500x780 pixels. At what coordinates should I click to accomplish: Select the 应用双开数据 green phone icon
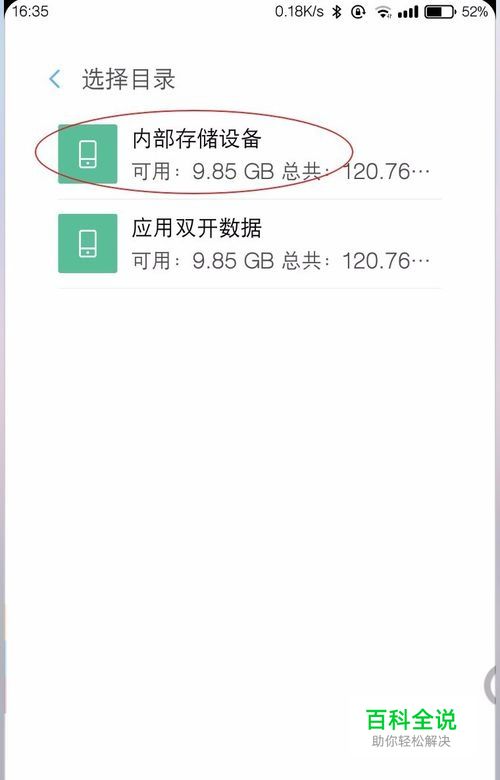(88, 243)
